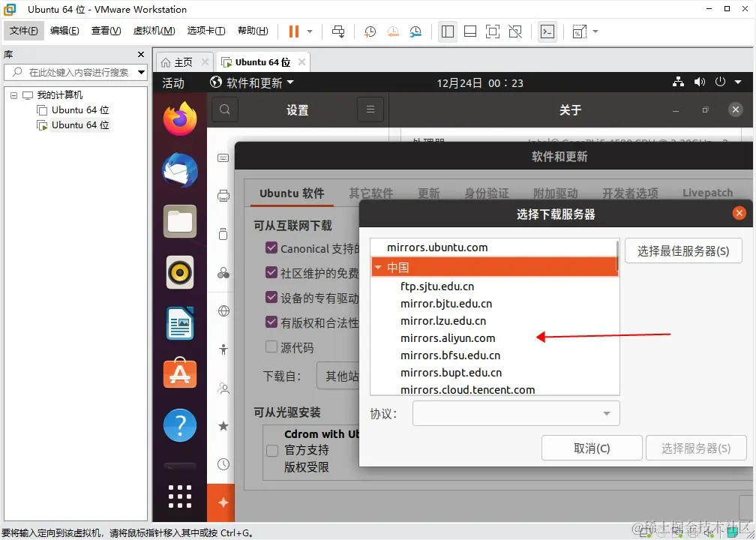Click the power icon in Ubuntu top bar
Viewport: 756px width, 540px height.
pos(720,82)
